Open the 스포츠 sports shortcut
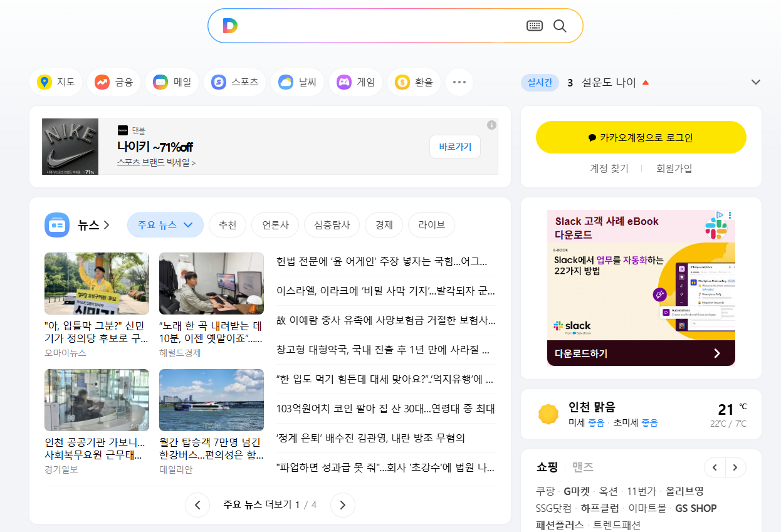Screen dimensions: 781x532 [235, 82]
